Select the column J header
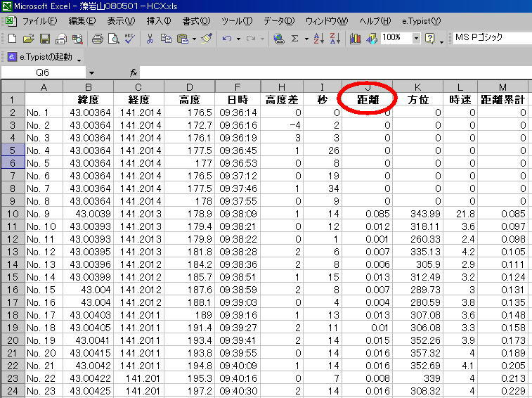The width and height of the screenshot is (532, 398). click(x=368, y=86)
